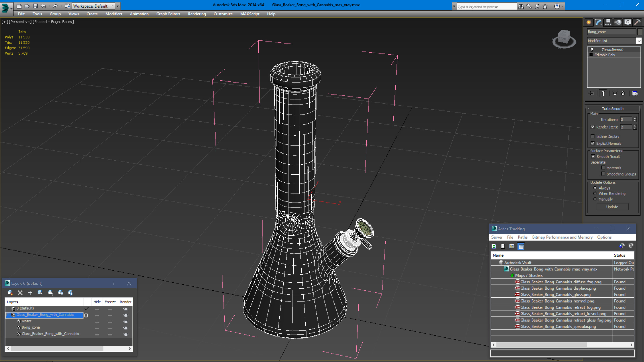Collapse Glass_Beaker_Bong_with_Cannabis layer tree
644x362 pixels.
pyautogui.click(x=8, y=315)
